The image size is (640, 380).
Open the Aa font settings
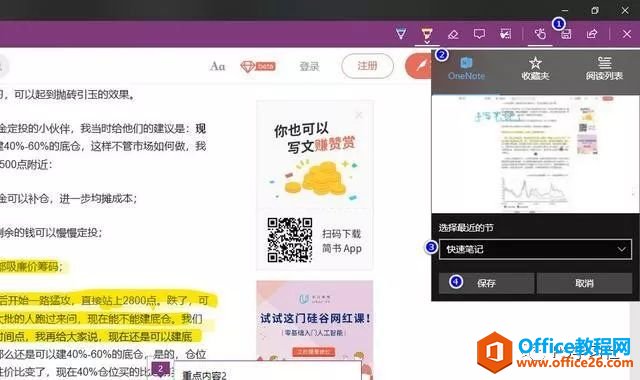pyautogui.click(x=217, y=66)
